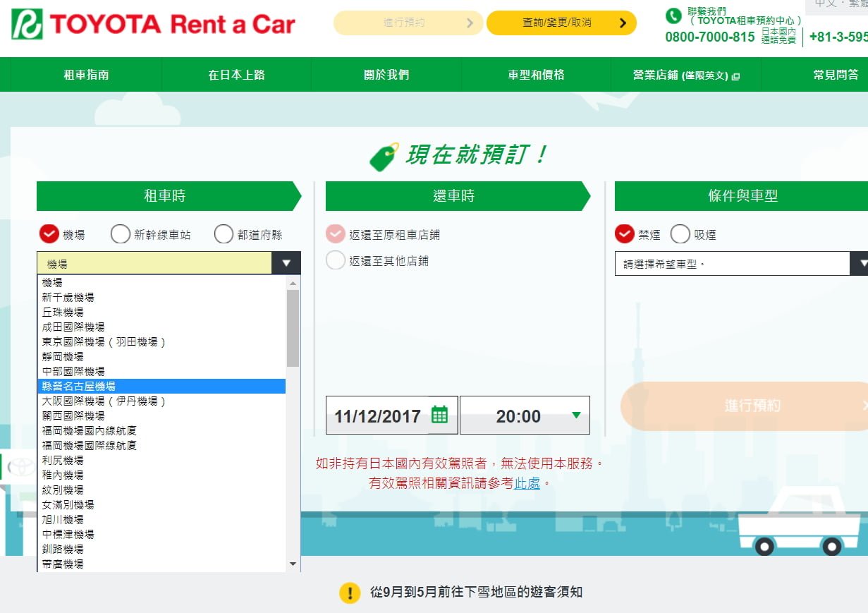This screenshot has height=613, width=868.
Task: Open the language selector dropdown at top right
Action: click(x=836, y=6)
